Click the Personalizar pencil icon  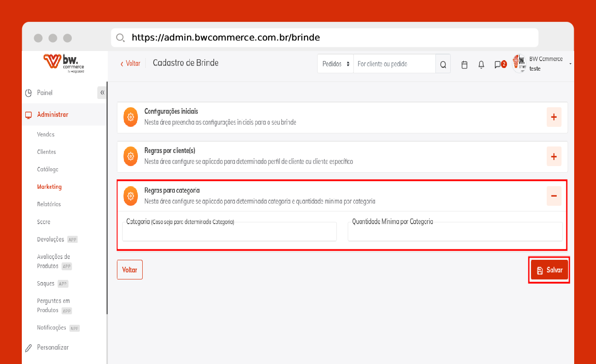29,348
